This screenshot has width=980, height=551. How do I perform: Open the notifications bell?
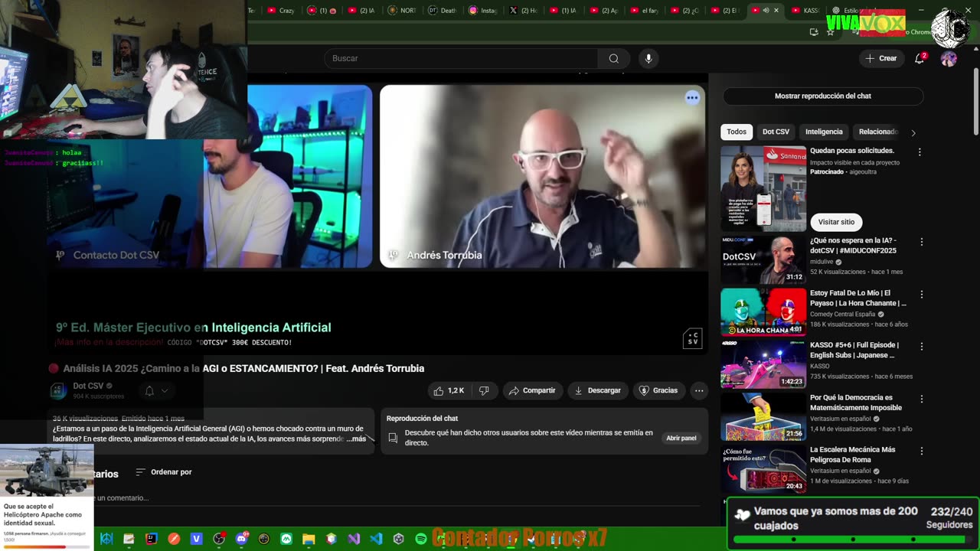click(x=920, y=58)
